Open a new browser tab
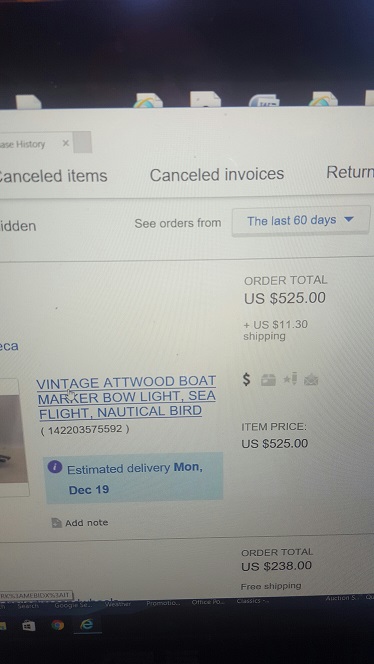This screenshot has height=664, width=374. click(83, 142)
